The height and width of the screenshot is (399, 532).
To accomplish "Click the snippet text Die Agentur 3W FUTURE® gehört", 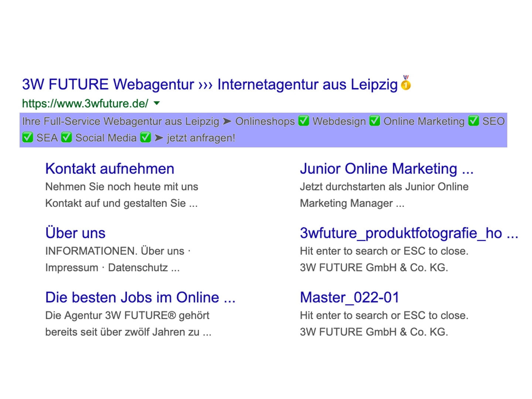I will coord(127,316).
